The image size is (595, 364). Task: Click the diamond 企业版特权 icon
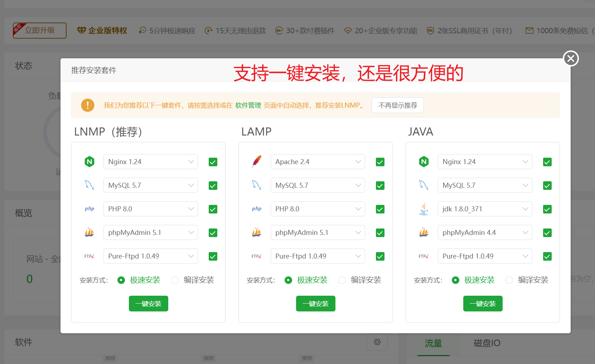[82, 31]
